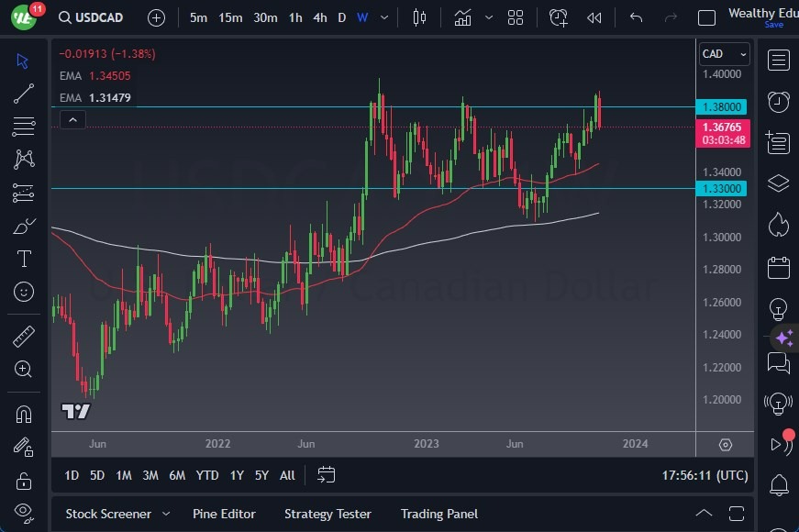
Task: Select the Measure ruler tool
Action: [23, 335]
